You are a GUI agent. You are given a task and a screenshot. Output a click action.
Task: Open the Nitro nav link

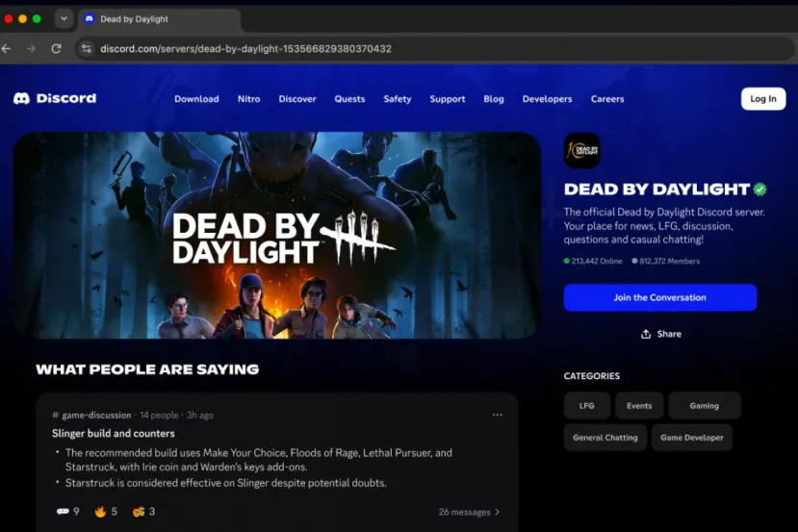tap(249, 99)
